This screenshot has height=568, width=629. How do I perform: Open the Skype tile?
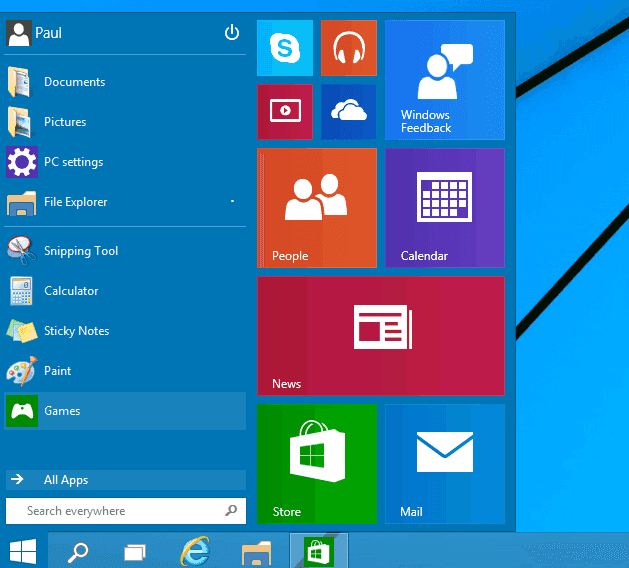click(285, 48)
